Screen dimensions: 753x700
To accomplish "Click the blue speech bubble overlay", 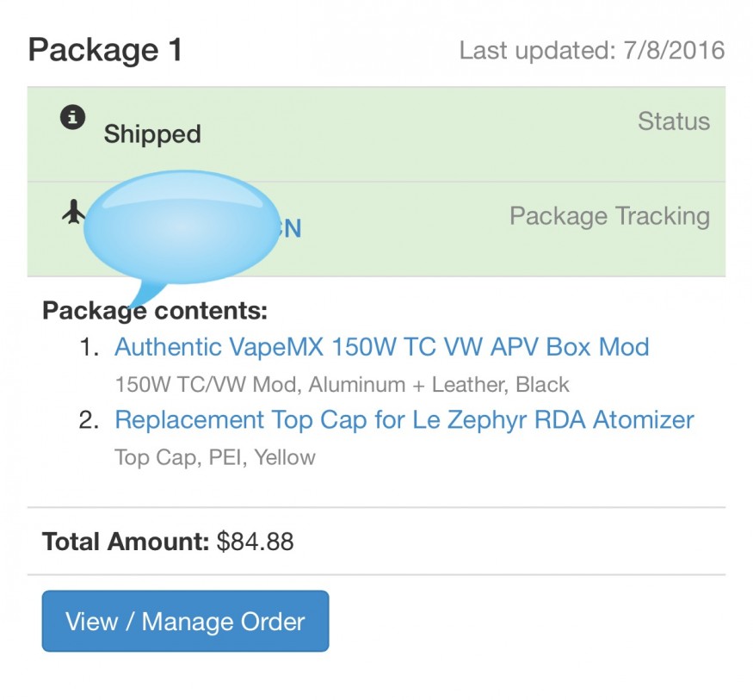I will coord(182,226).
